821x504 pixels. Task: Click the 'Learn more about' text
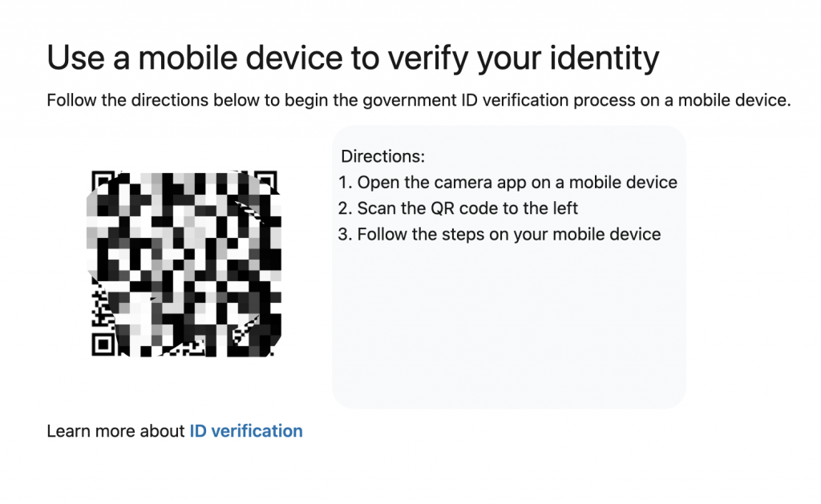point(115,431)
